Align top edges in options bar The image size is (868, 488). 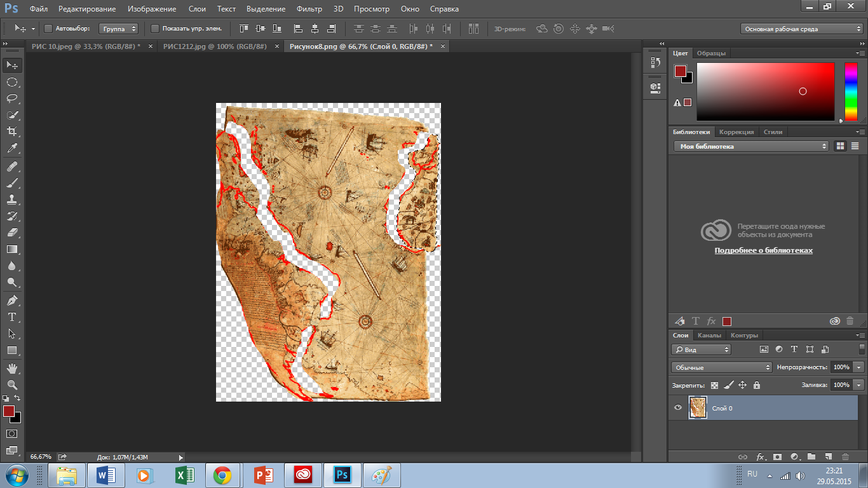pos(244,29)
